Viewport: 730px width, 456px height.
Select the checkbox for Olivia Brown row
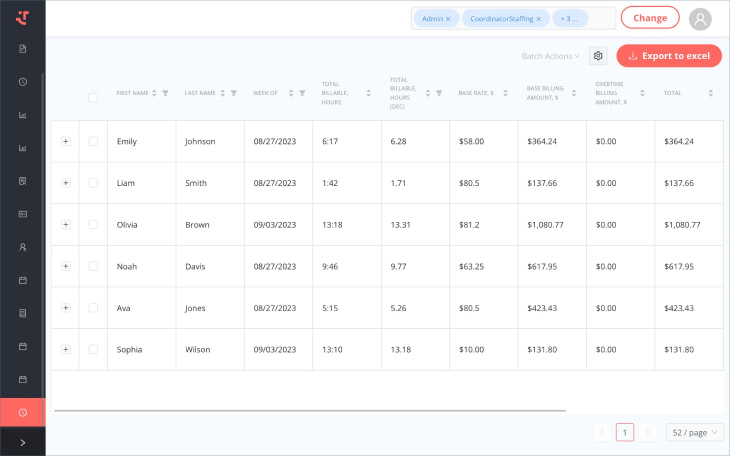click(x=93, y=225)
